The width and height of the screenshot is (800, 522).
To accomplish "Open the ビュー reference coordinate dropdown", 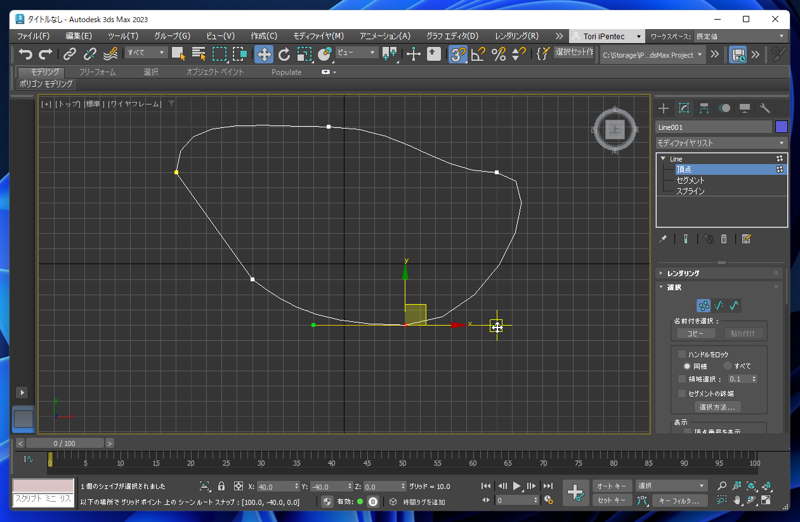I will click(x=356, y=53).
